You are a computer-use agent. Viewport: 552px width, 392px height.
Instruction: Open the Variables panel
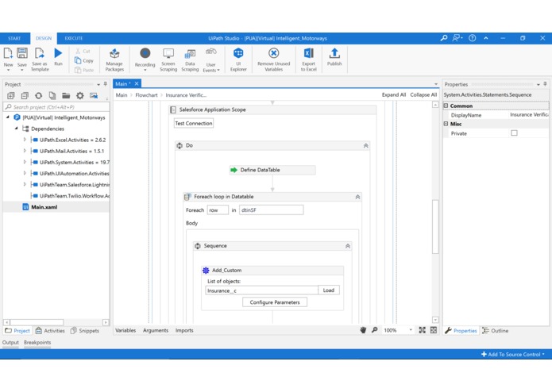tap(125, 330)
